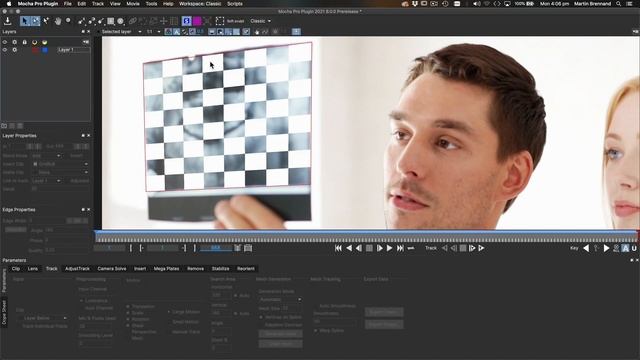Viewport: 640px width, 360px height.
Task: Stop tracking
Action: point(463,248)
